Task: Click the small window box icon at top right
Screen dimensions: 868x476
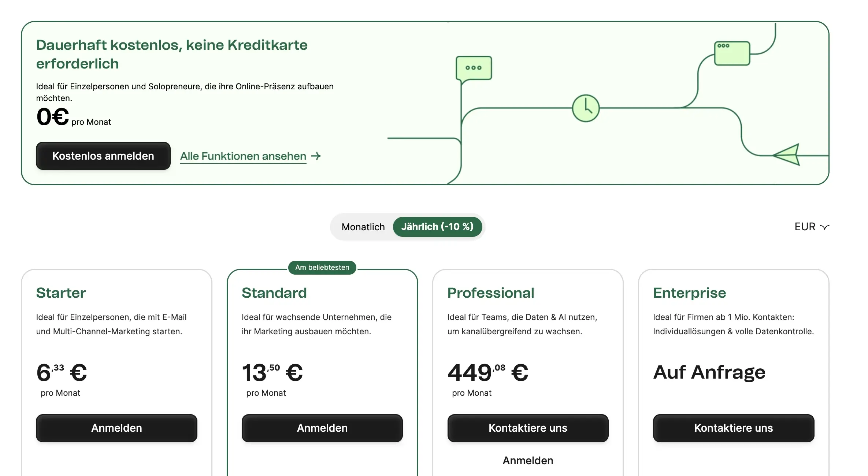Action: (732, 53)
